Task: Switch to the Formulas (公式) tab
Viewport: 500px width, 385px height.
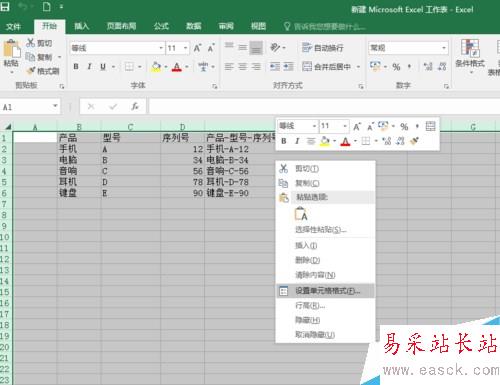Action: click(161, 26)
